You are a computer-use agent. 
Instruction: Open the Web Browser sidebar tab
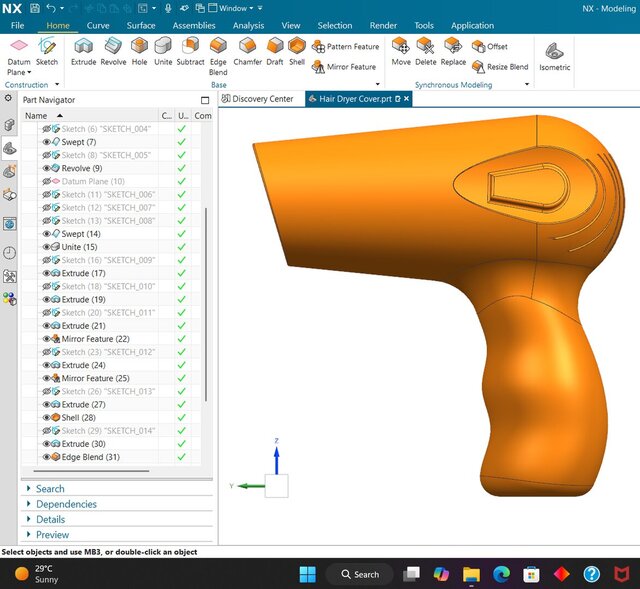pyautogui.click(x=9, y=224)
